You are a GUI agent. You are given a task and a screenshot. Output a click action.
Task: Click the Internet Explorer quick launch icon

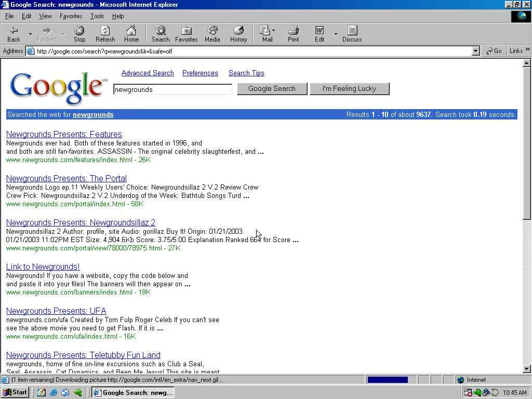(54, 393)
